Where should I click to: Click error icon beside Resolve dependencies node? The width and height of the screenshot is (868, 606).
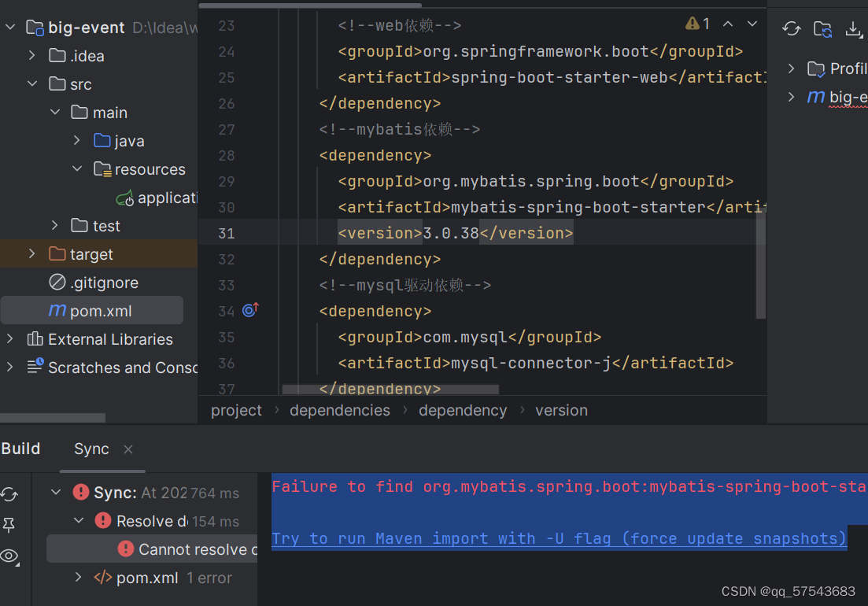(103, 520)
